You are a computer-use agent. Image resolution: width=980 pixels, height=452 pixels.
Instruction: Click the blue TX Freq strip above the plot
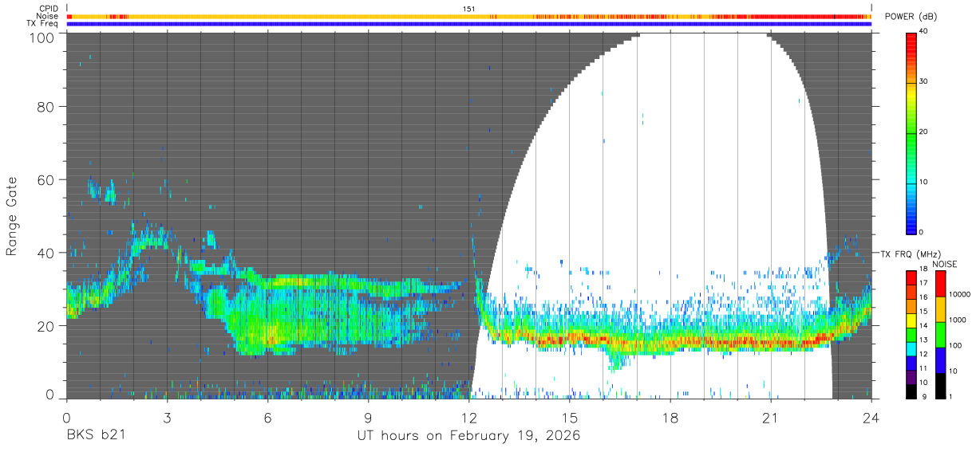tap(469, 23)
